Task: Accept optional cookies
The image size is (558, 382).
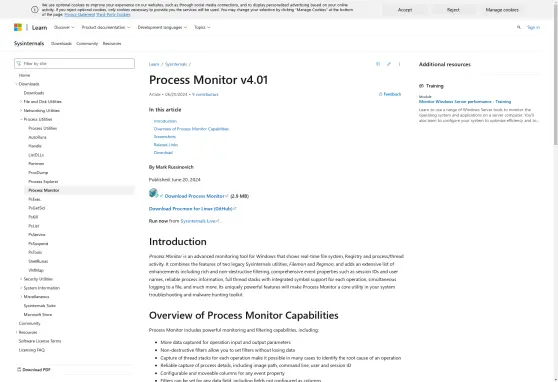Action: coord(405,10)
